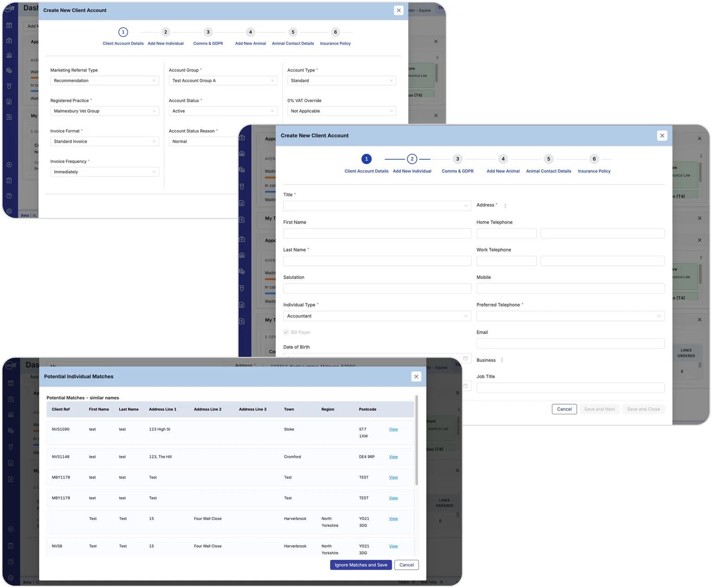Click the plus circle sidebar icon beside the Marketing Referral form
This screenshot has height=588, width=712.
[9, 165]
